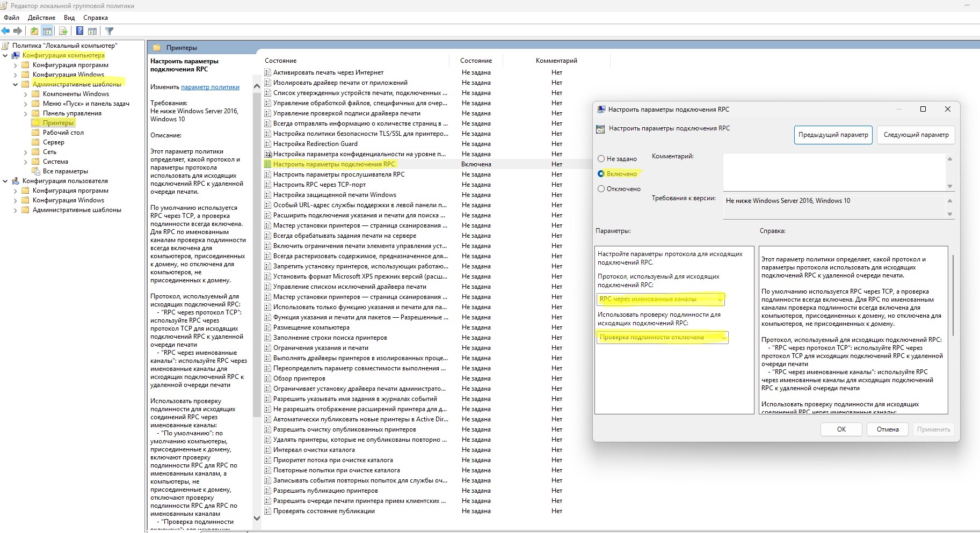Open the параметр политики link

pos(210,87)
